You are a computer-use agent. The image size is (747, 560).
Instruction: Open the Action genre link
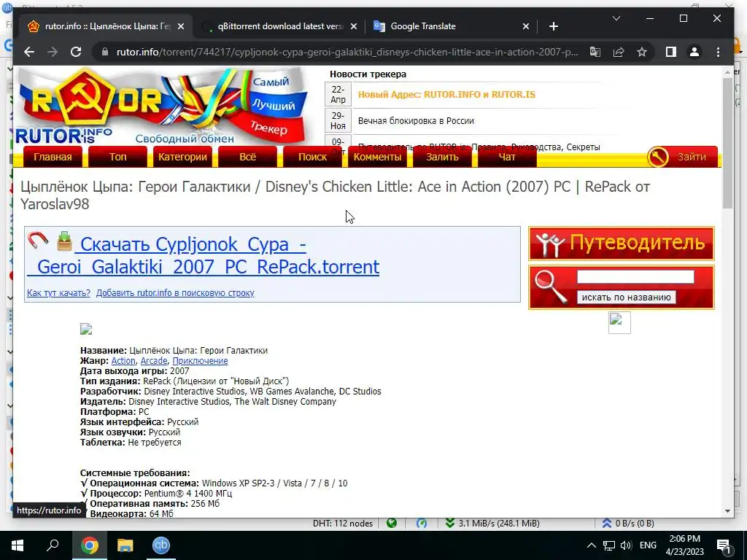point(123,361)
